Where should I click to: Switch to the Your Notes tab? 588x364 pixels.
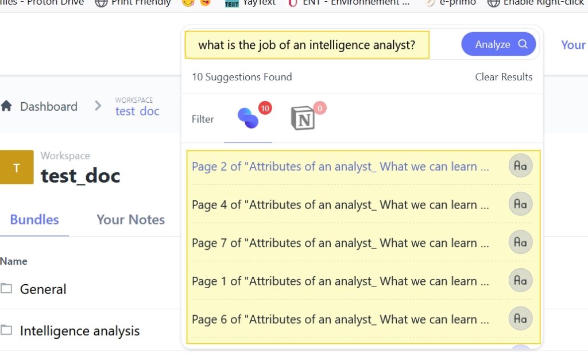coord(130,219)
